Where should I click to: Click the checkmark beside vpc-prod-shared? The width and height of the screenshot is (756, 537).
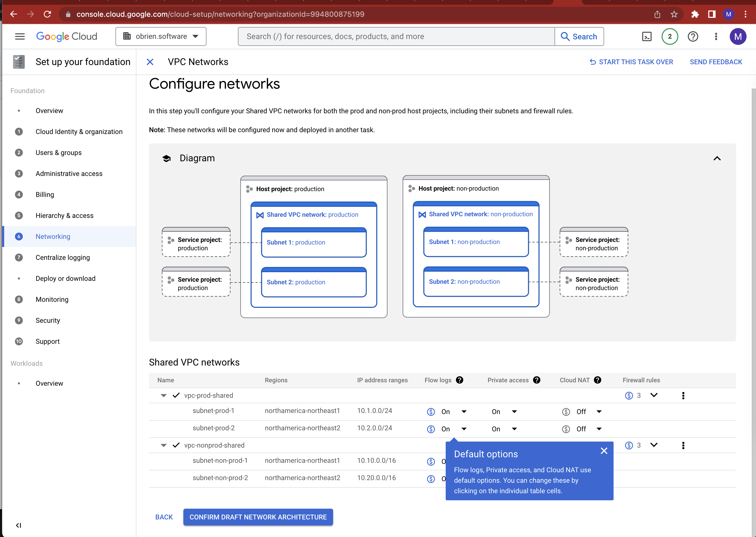pyautogui.click(x=175, y=395)
